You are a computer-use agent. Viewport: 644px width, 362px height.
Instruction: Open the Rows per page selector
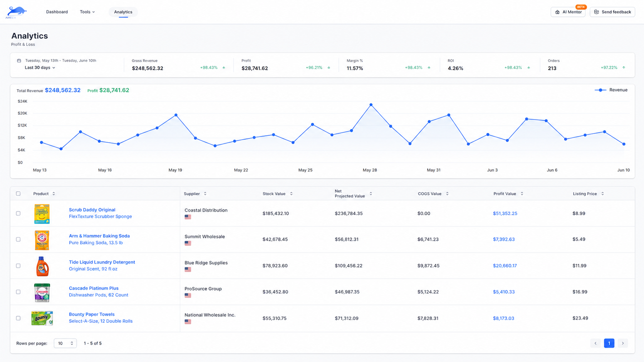[x=65, y=343]
